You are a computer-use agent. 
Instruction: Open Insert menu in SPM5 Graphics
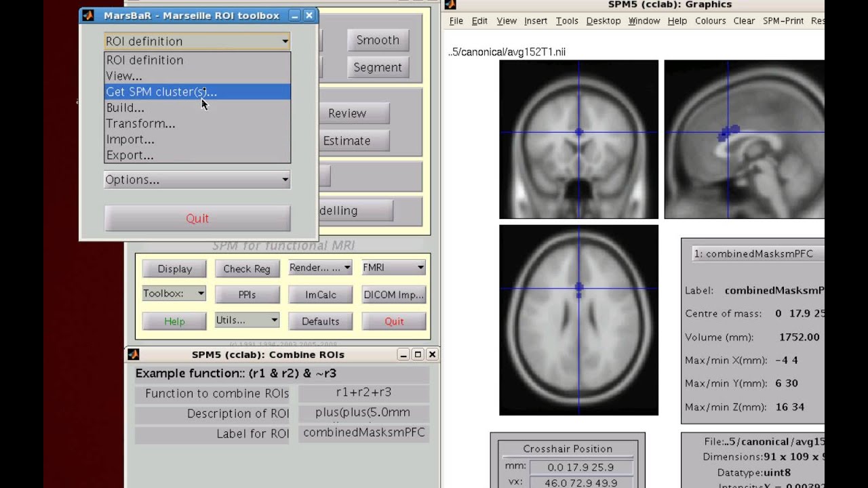[x=536, y=21]
